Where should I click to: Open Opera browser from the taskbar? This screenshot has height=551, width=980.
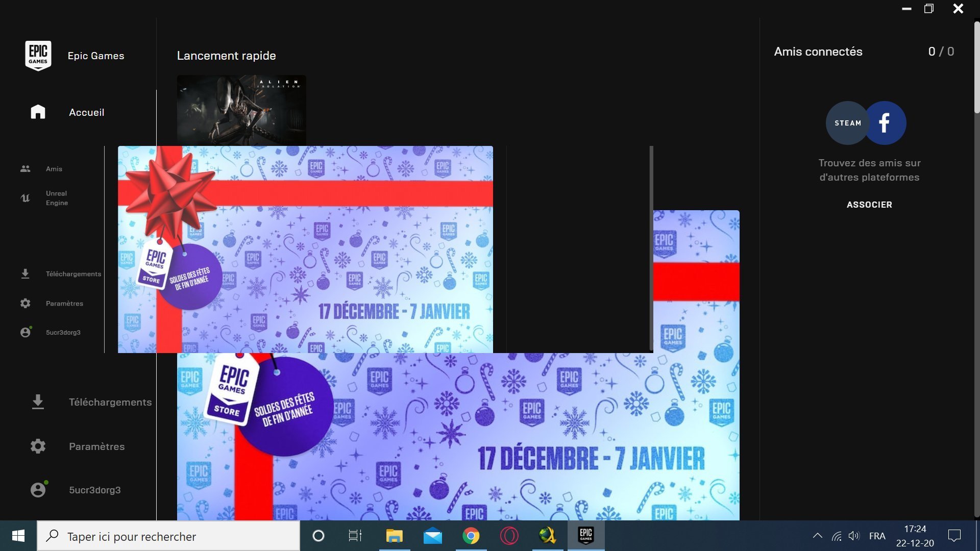click(509, 536)
